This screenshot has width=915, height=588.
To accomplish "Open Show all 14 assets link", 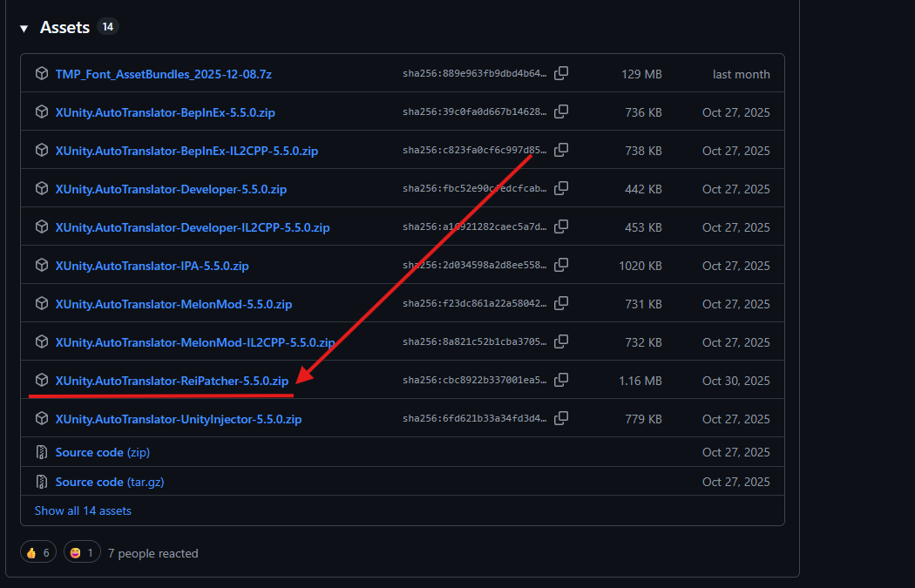I will coord(83,510).
